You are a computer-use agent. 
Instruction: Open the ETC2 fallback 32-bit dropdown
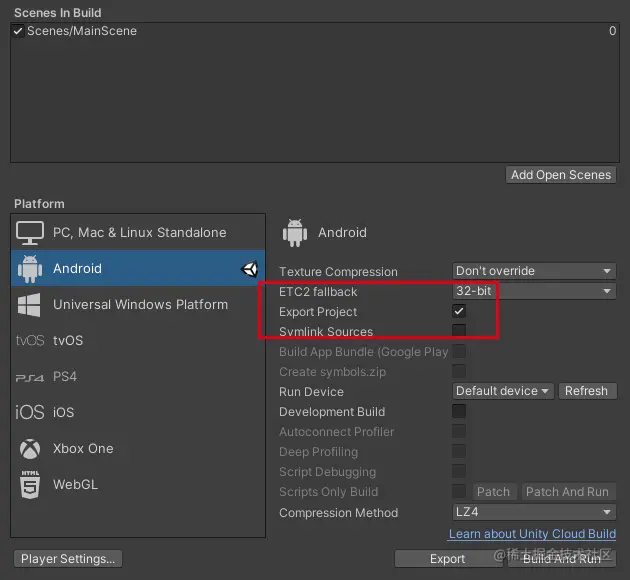pos(534,291)
